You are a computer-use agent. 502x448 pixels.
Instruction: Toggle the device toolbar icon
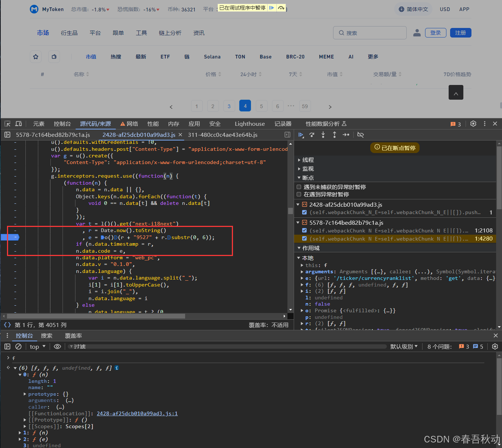(18, 124)
